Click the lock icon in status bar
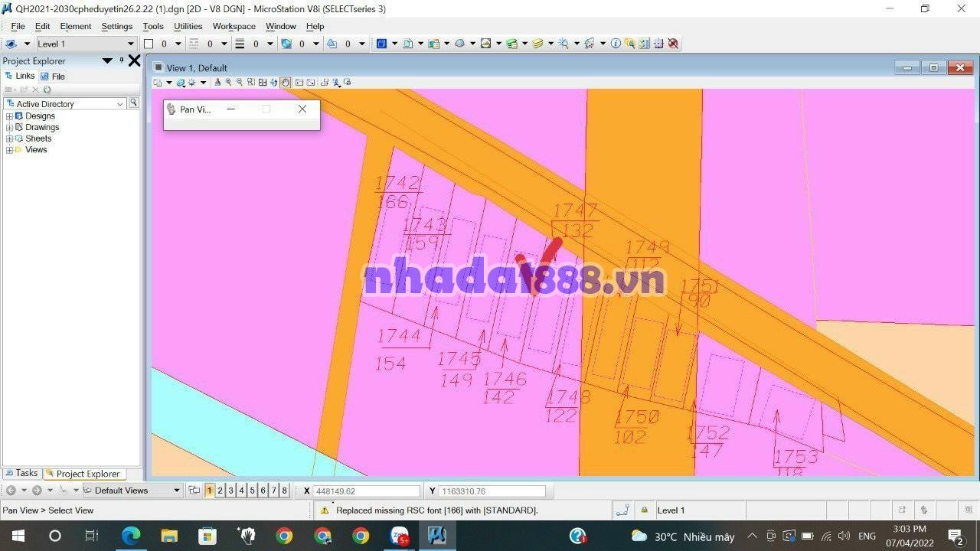 tap(645, 510)
